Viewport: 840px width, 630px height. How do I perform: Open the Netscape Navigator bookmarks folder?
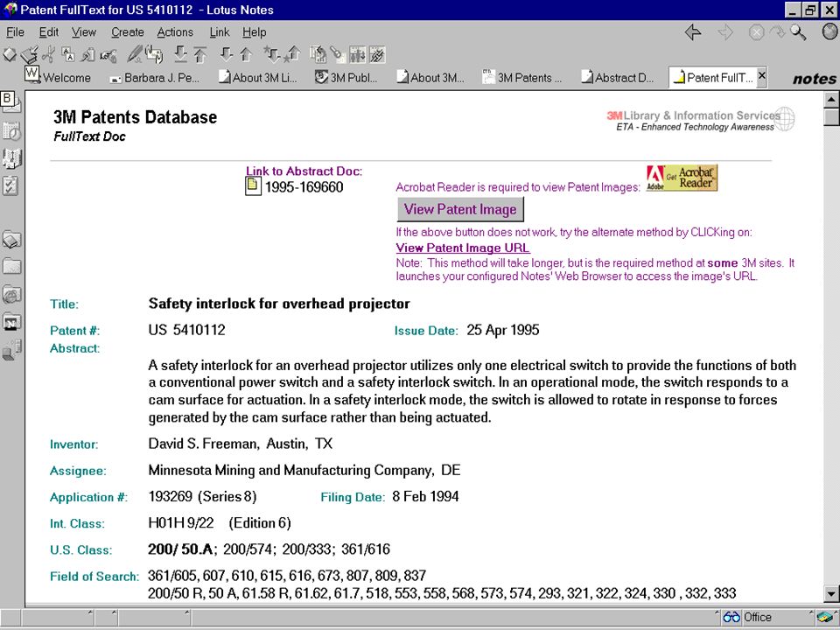(11, 322)
